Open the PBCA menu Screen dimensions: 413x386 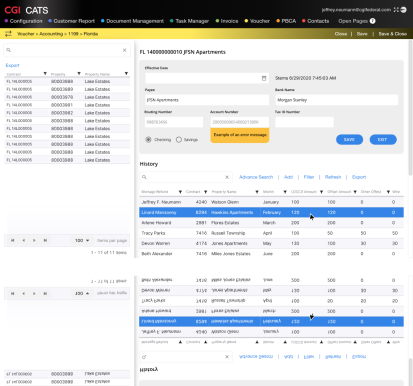coord(289,21)
